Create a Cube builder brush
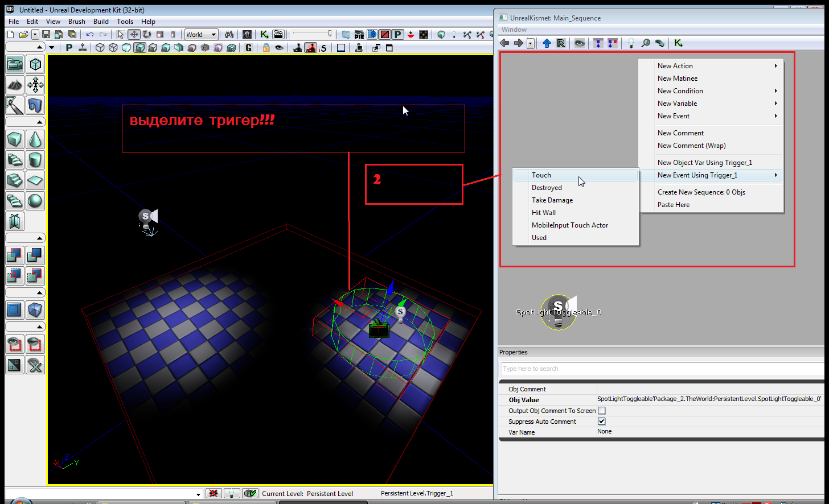The image size is (829, 504). click(15, 139)
